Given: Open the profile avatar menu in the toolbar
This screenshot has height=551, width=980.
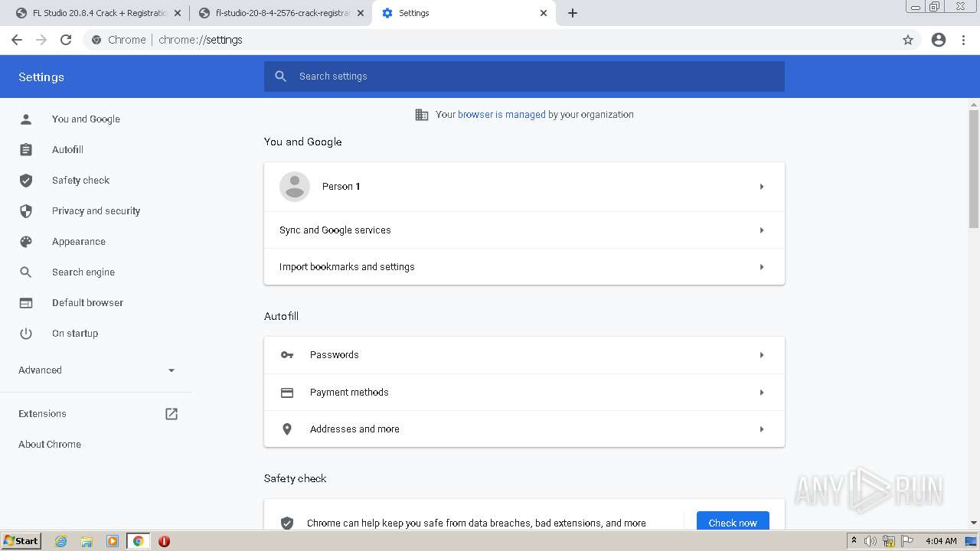Looking at the screenshot, I should [939, 40].
